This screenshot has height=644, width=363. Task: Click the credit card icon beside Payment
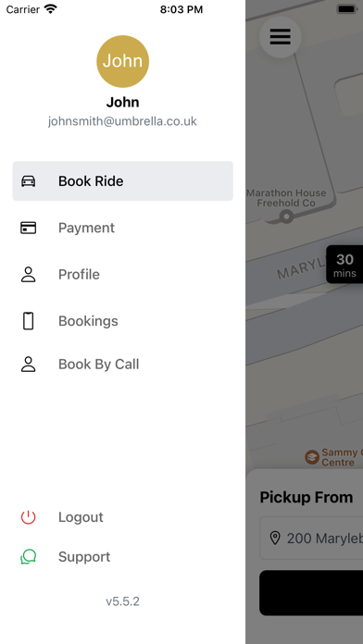pyautogui.click(x=29, y=228)
